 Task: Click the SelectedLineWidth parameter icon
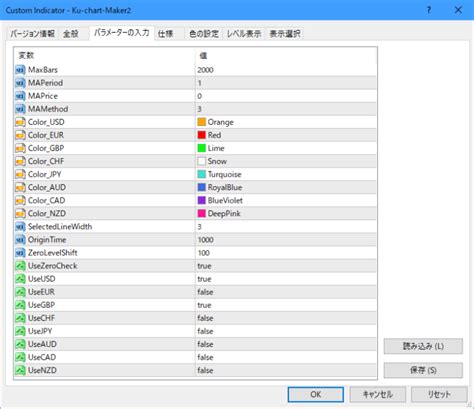click(20, 227)
